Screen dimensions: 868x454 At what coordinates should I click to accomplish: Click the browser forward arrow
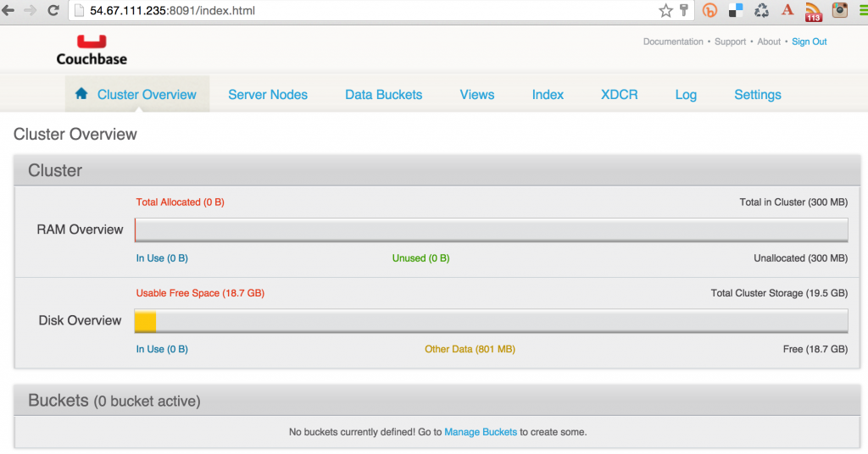(x=30, y=10)
